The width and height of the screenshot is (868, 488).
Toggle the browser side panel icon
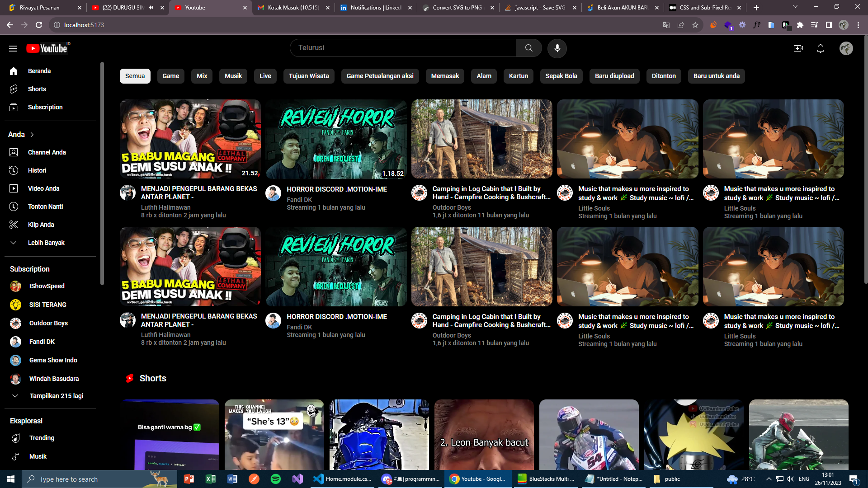coord(829,25)
